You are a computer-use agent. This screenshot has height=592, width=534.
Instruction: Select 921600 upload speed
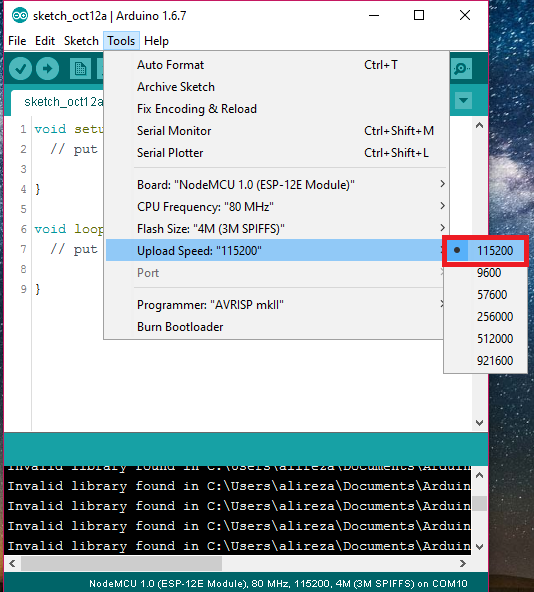point(486,361)
